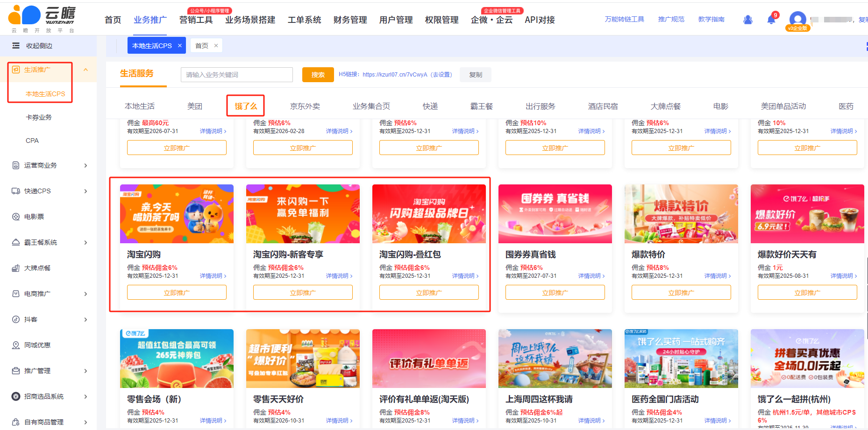
Task: Open notifications bell icon
Action: pos(771,20)
